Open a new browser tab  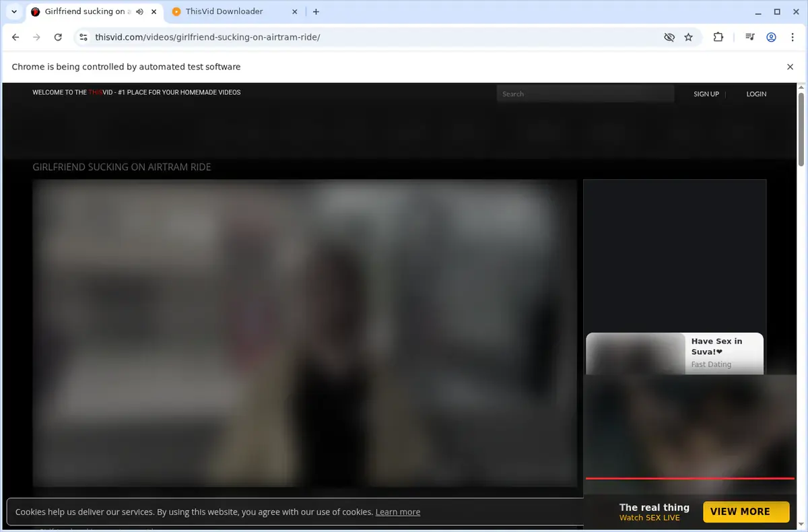click(316, 11)
